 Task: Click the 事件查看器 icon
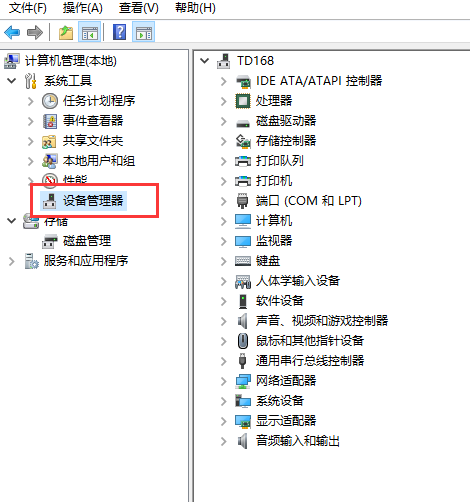[50, 121]
